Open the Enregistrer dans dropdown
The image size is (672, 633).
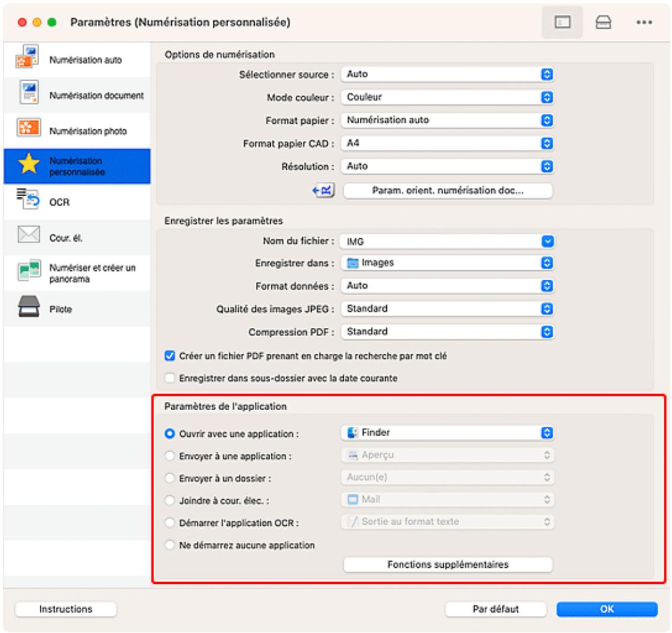tap(447, 263)
